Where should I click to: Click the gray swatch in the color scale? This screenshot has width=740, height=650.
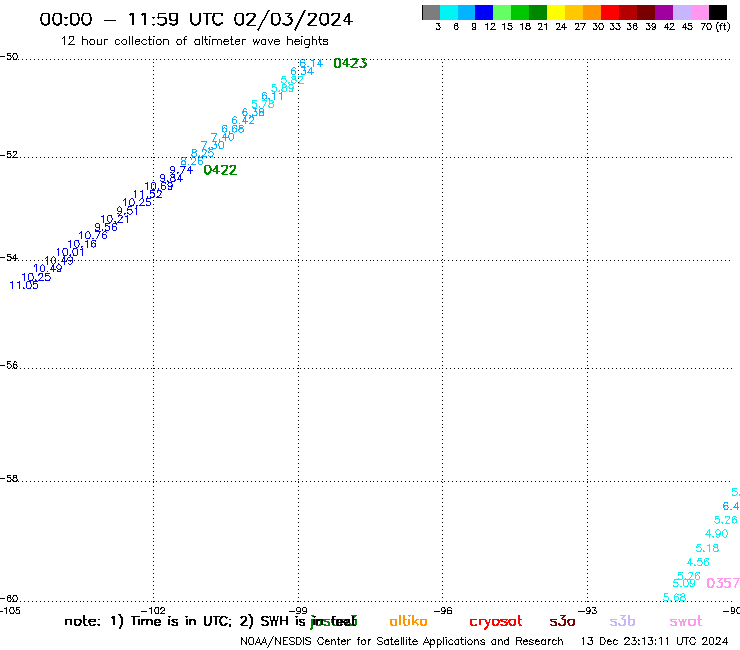coord(431,12)
